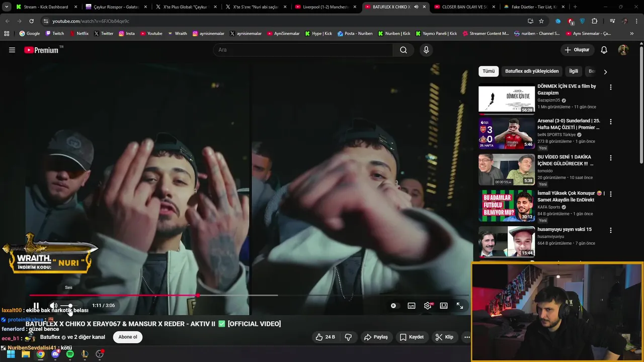Pause the video
Screen dimensions: 644x362
36,305
